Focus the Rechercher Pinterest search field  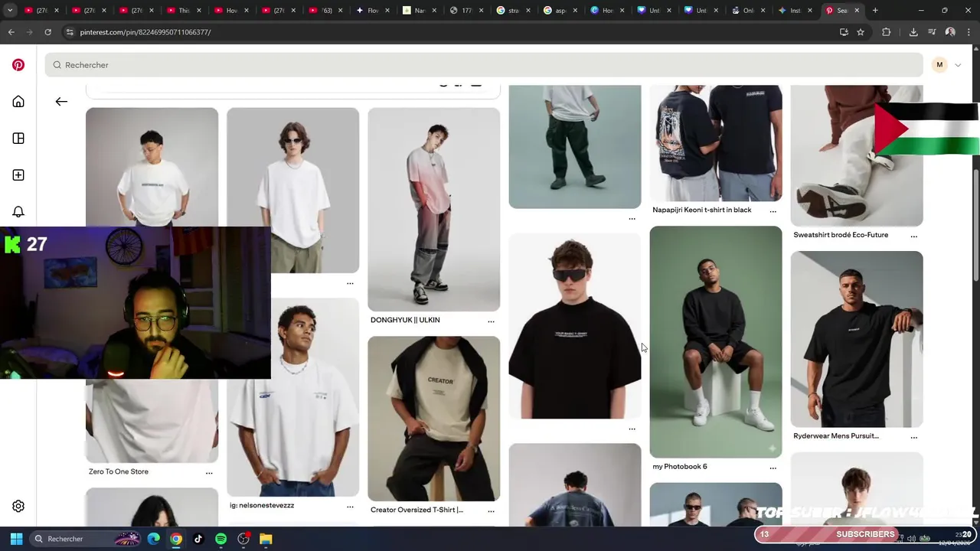pyautogui.click(x=483, y=65)
